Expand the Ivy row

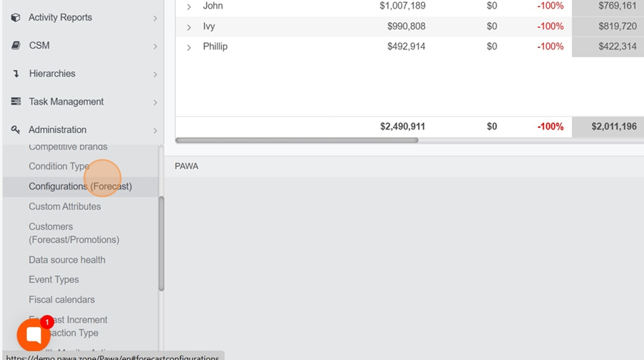(189, 27)
